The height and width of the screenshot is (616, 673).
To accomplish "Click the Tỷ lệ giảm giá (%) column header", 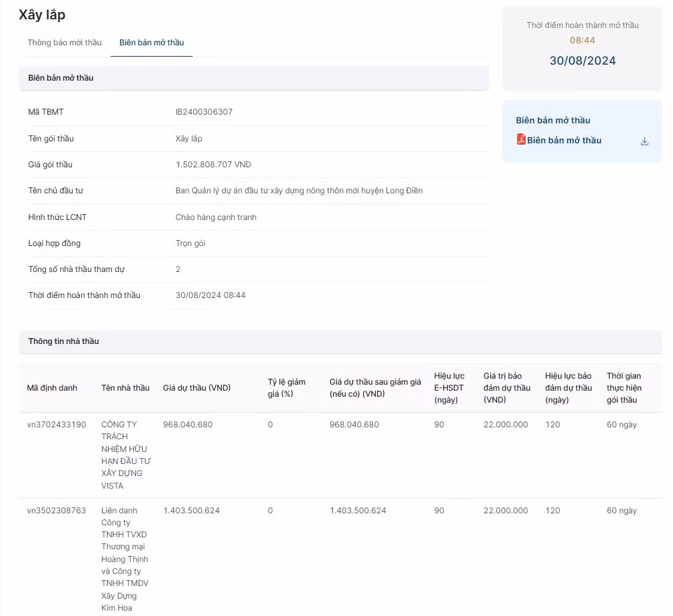I will (x=287, y=388).
